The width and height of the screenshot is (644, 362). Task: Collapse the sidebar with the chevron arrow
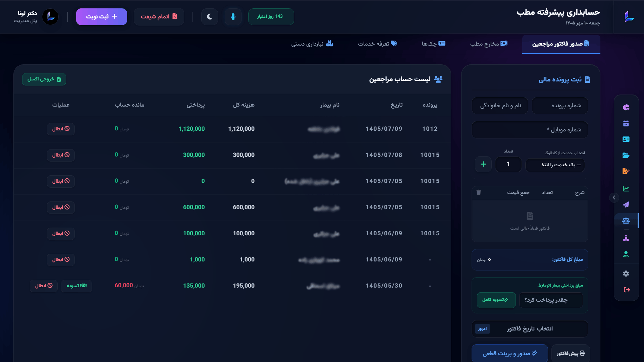[x=614, y=197]
